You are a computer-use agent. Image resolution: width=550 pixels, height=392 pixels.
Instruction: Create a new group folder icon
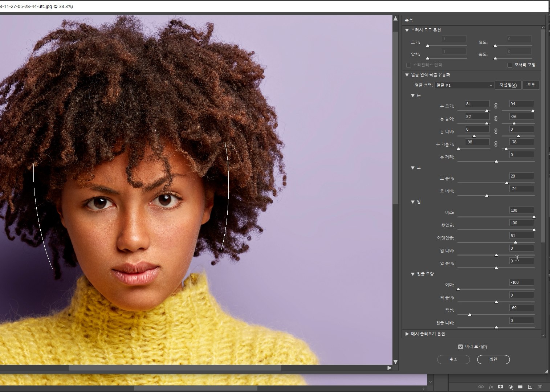pos(520,387)
